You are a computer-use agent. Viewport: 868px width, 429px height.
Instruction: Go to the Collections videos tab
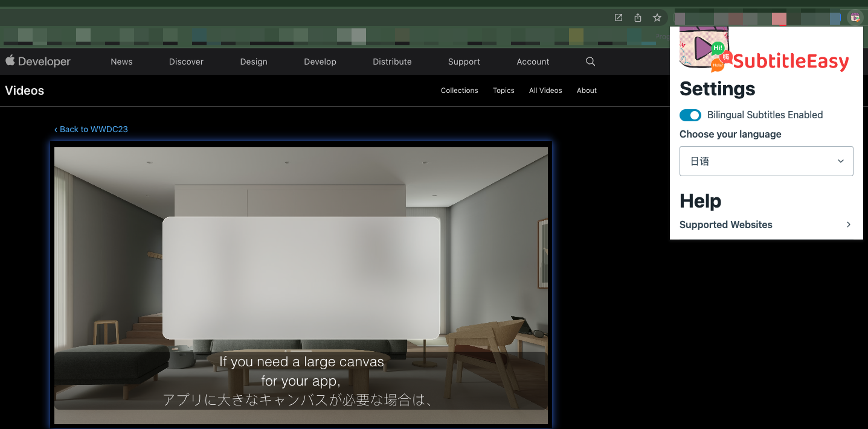coord(459,91)
